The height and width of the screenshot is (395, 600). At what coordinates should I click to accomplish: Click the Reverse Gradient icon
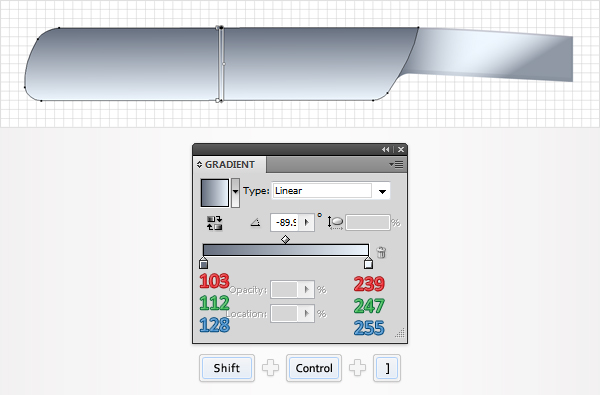214,223
